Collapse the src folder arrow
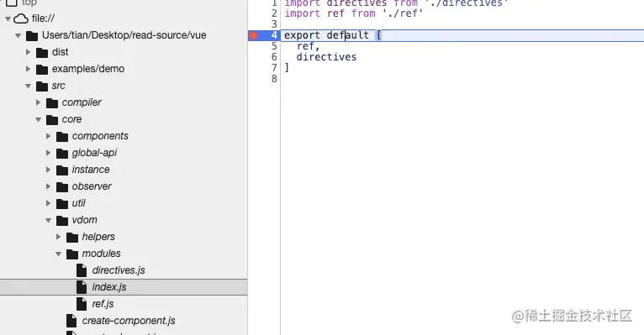The height and width of the screenshot is (335, 644). pyautogui.click(x=28, y=86)
